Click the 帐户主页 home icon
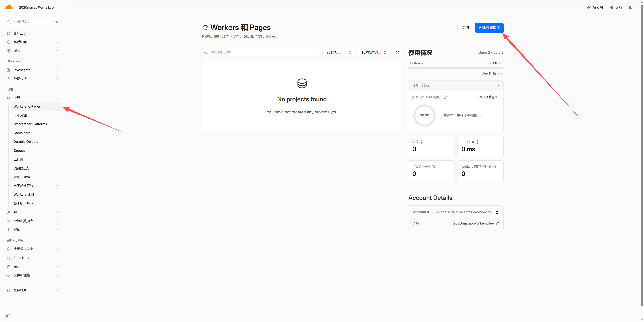 click(9, 33)
